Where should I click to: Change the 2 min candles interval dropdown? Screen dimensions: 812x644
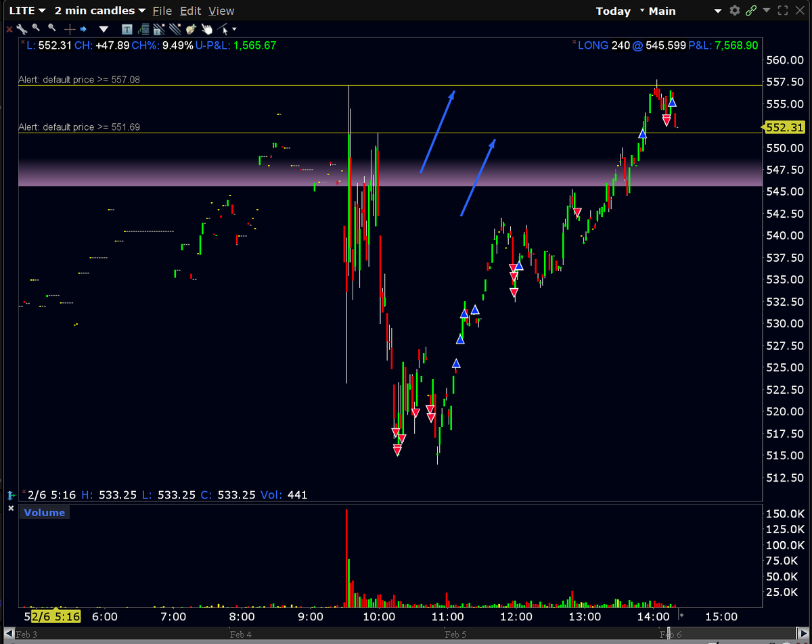pos(99,11)
